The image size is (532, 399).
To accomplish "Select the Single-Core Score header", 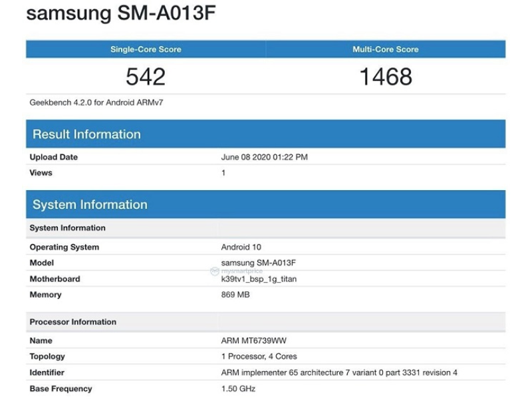I will [x=146, y=49].
